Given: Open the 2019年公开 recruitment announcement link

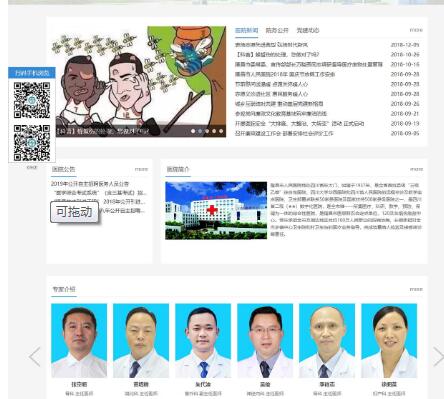Looking at the screenshot, I should [90, 184].
